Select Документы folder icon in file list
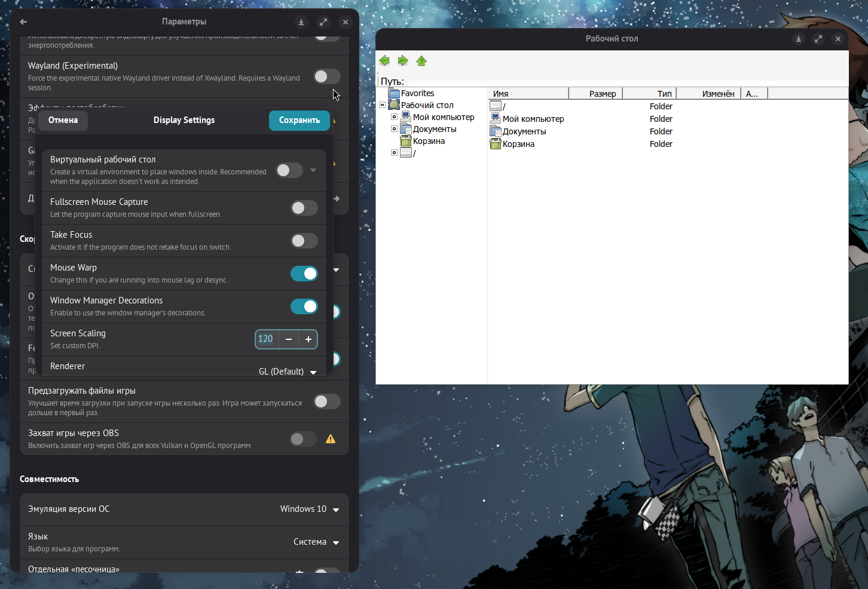The height and width of the screenshot is (589, 868). tap(496, 131)
